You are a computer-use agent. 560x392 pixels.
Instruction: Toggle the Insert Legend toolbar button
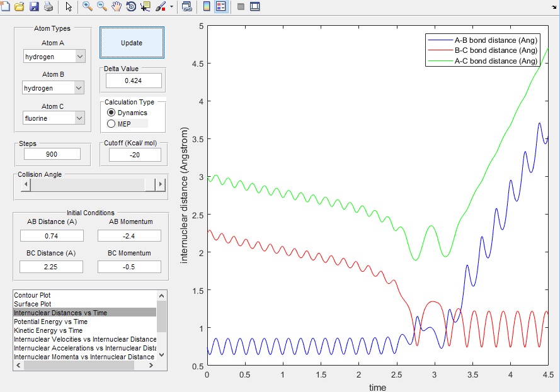(x=221, y=7)
